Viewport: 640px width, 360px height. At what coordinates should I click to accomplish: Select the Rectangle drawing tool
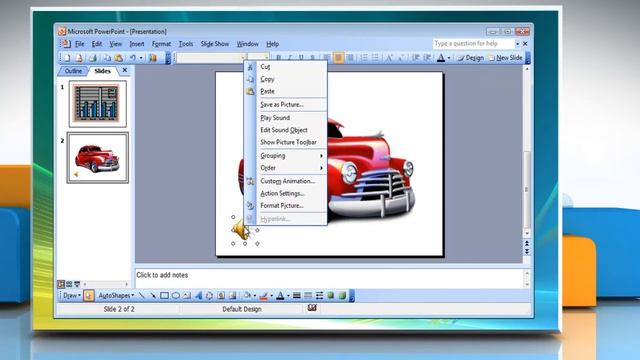coord(164,296)
